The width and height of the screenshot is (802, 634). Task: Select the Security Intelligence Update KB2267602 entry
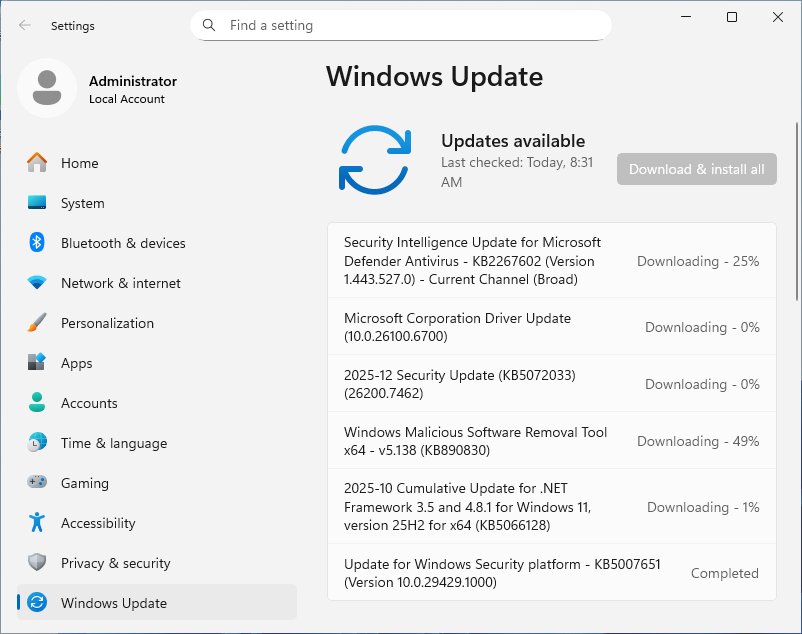point(552,260)
